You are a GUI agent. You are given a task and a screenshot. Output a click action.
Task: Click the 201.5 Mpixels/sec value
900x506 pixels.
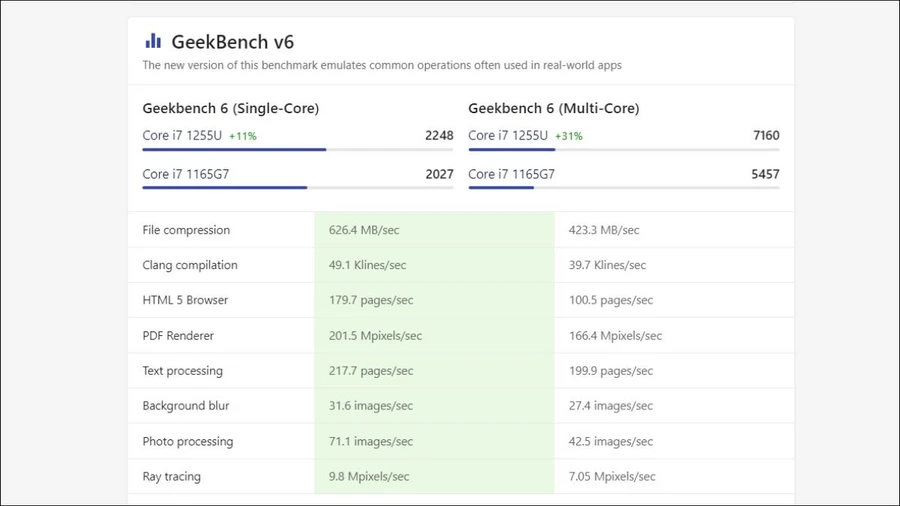click(x=375, y=336)
